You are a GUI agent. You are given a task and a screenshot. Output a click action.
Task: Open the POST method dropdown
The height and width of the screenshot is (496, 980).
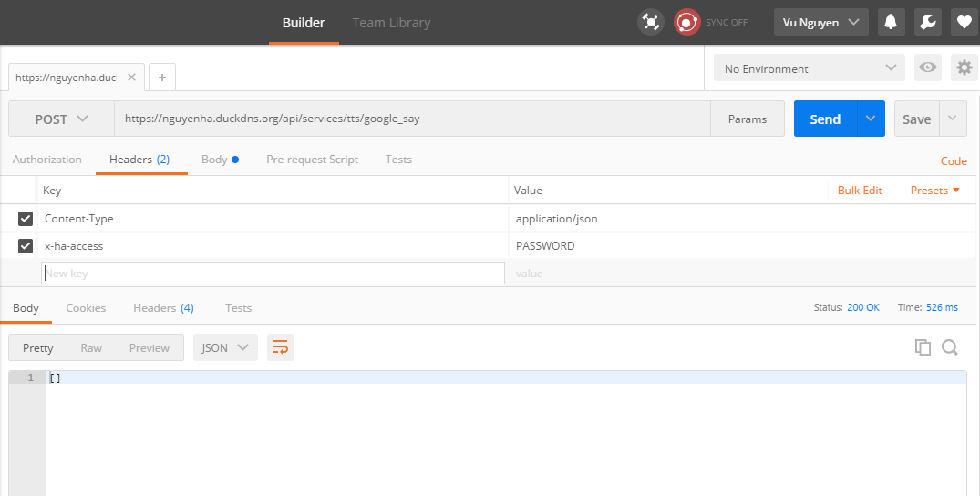[61, 119]
